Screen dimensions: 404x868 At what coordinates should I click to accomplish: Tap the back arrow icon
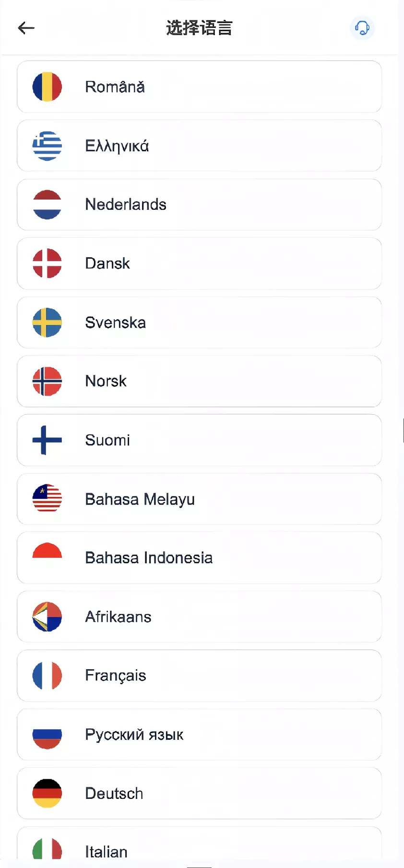pyautogui.click(x=26, y=28)
